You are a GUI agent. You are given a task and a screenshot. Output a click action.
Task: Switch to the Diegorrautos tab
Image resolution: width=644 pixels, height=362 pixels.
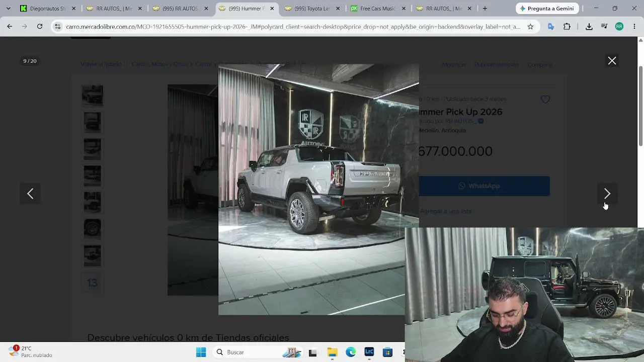coord(48,9)
